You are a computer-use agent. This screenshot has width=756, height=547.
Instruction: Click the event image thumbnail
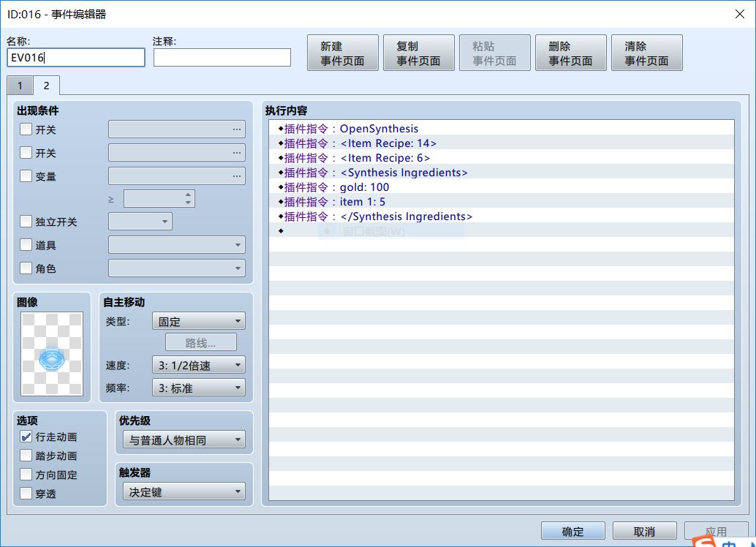click(x=52, y=353)
